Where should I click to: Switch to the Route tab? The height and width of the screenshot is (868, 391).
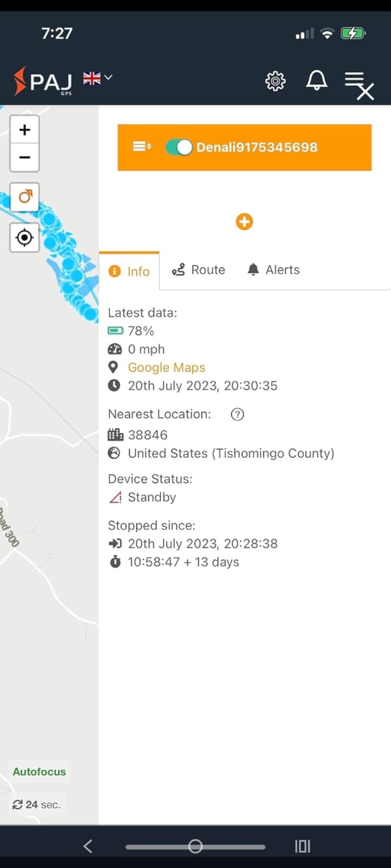pos(199,270)
